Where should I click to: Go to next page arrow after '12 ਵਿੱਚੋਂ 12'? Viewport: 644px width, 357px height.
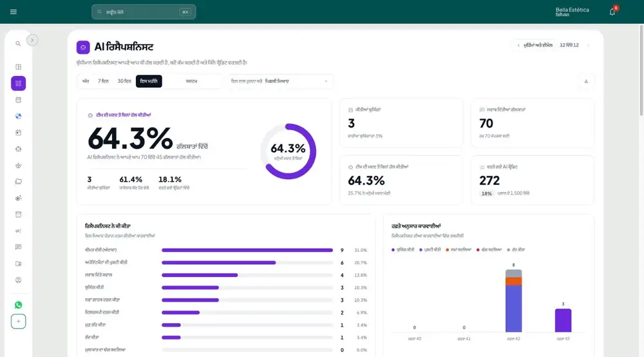click(588, 45)
